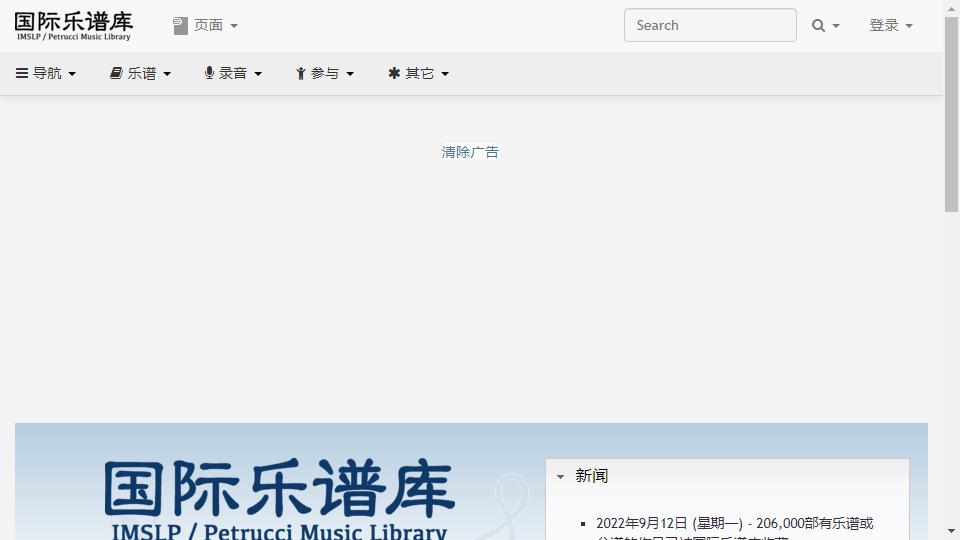
Task: Open the 其它 menu label
Action: (x=419, y=73)
